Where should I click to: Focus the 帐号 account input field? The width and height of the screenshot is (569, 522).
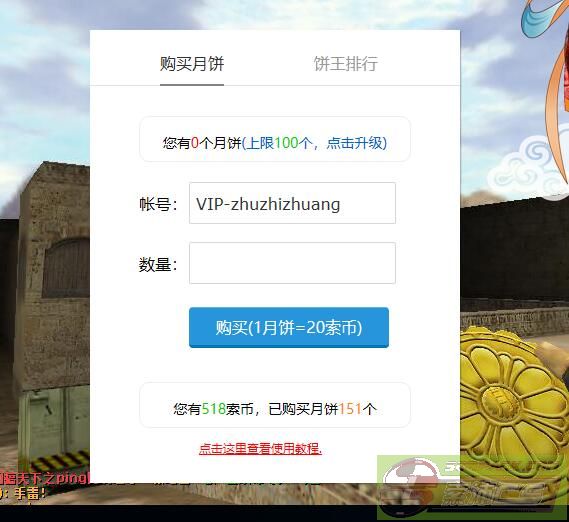(x=292, y=203)
